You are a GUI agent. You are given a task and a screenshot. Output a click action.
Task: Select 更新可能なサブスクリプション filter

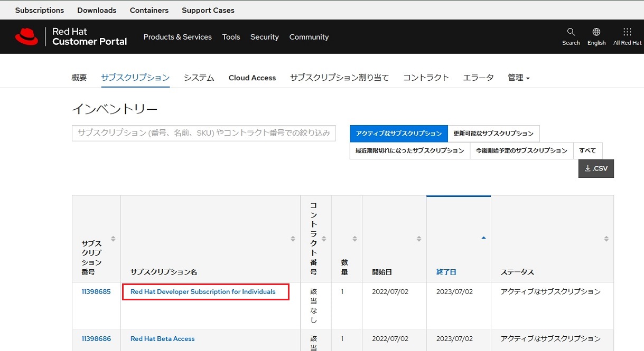pos(493,134)
